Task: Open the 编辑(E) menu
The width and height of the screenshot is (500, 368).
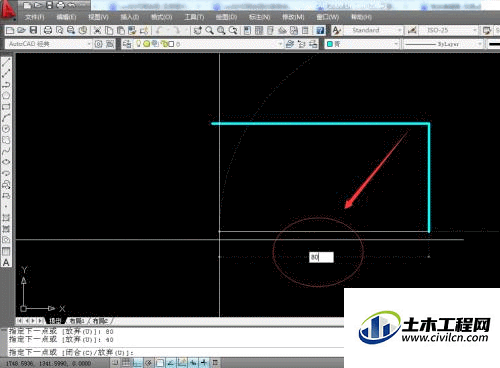Action: point(66,17)
